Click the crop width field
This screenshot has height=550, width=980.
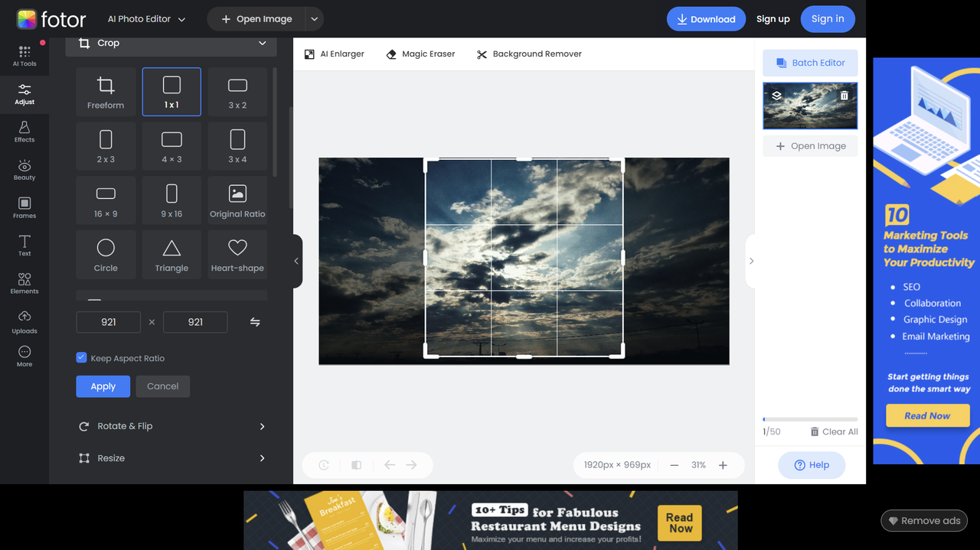click(109, 322)
